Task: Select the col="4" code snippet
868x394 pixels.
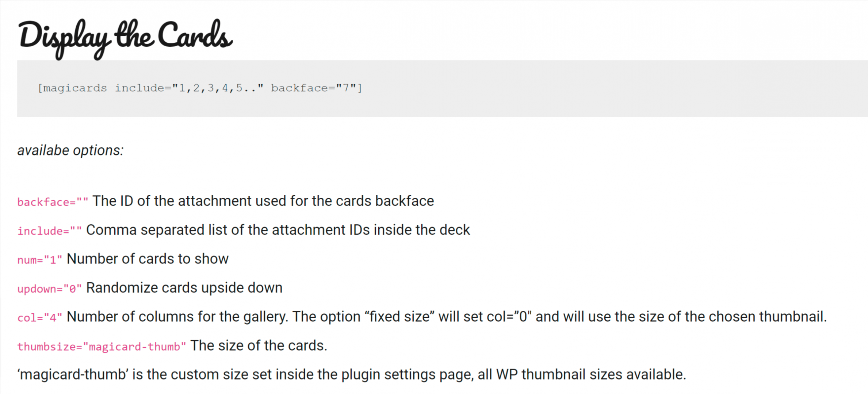Action: (x=40, y=317)
